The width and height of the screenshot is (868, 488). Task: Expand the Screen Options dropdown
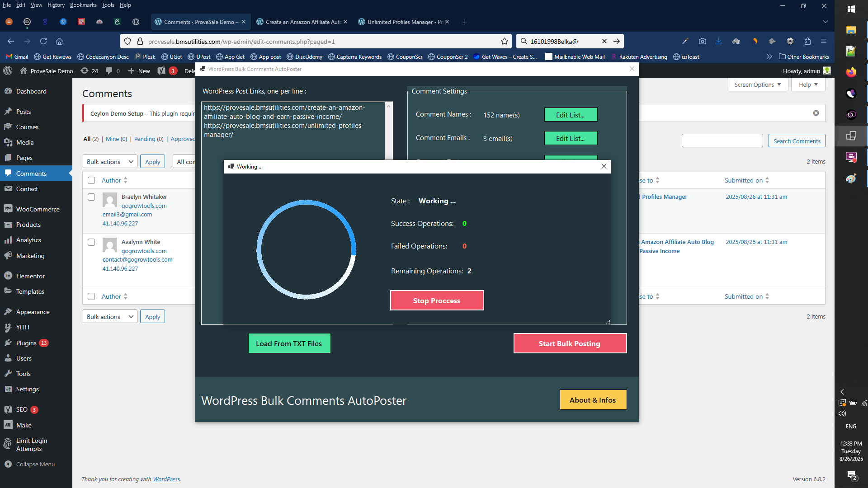tap(757, 84)
